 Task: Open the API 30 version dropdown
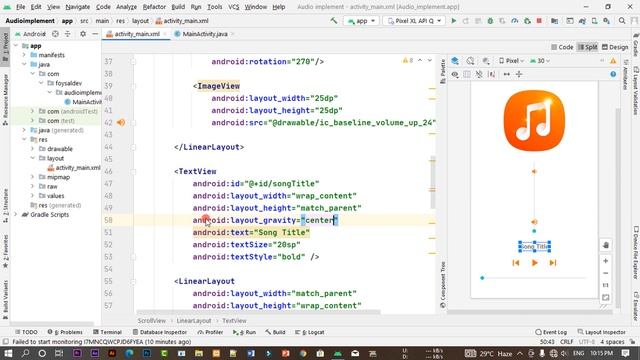click(540, 61)
